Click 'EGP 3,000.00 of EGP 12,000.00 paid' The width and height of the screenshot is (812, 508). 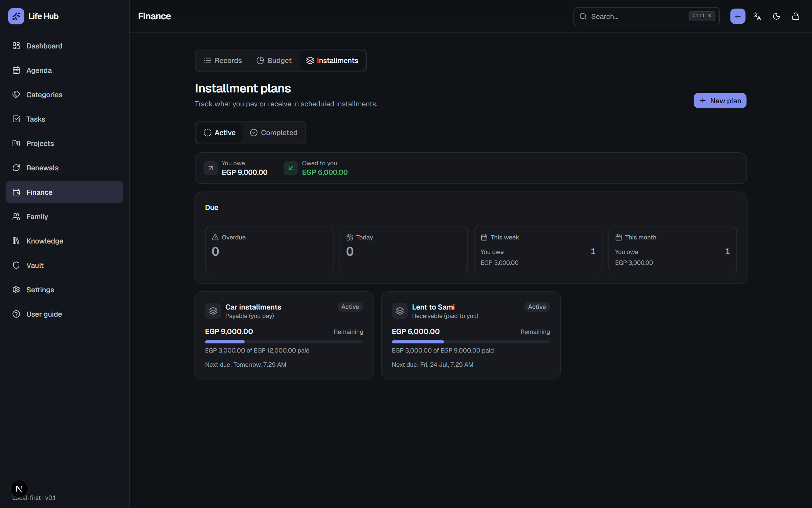257,351
